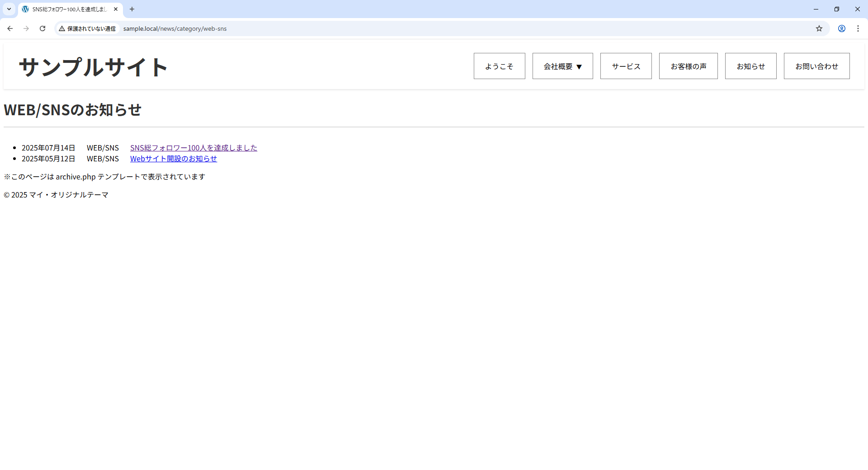868x470 pixels.
Task: Close the SNS総フォロワー tab
Action: [x=116, y=9]
